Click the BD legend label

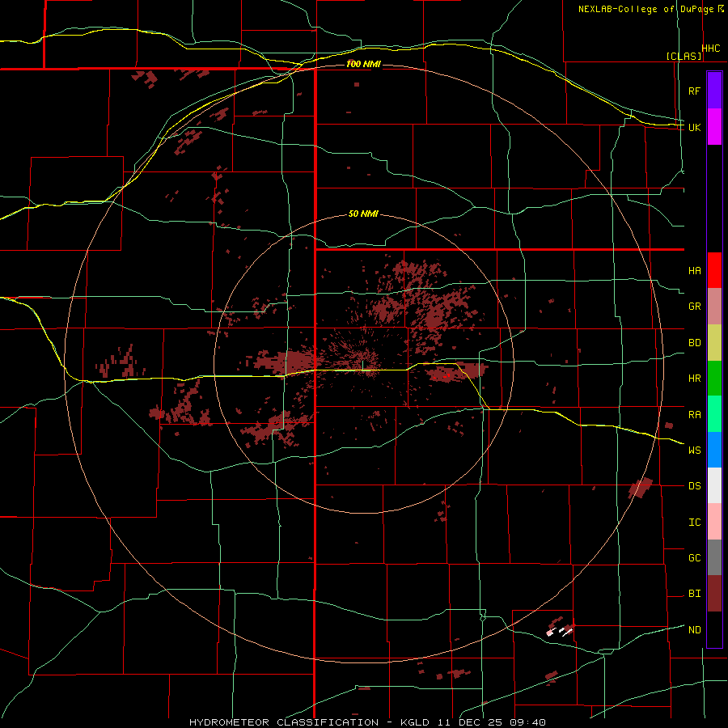[x=694, y=343]
